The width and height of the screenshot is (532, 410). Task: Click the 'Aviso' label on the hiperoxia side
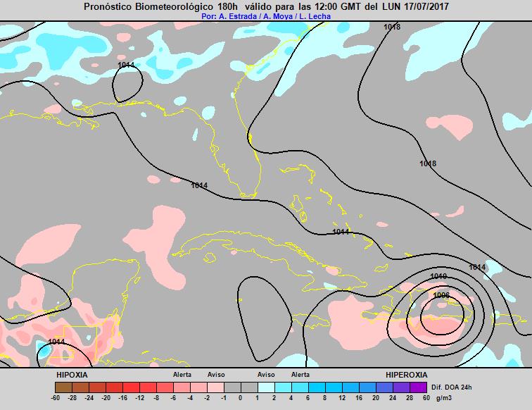(x=266, y=375)
